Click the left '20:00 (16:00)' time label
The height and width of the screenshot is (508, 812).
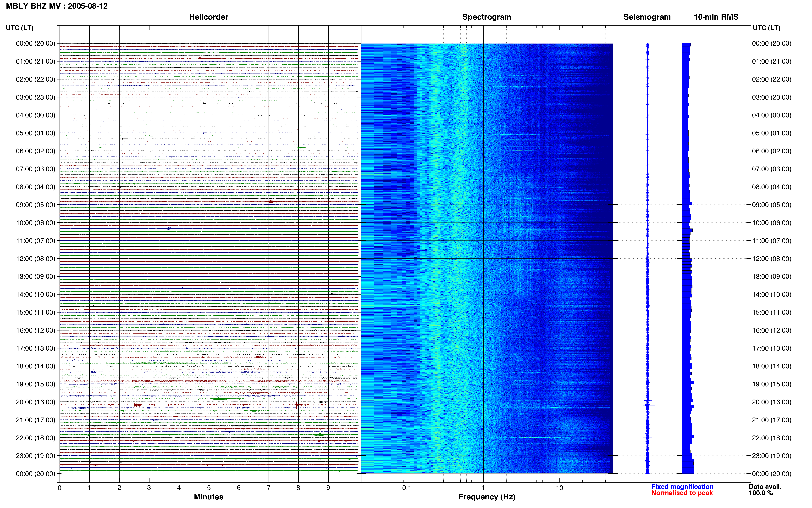(35, 402)
